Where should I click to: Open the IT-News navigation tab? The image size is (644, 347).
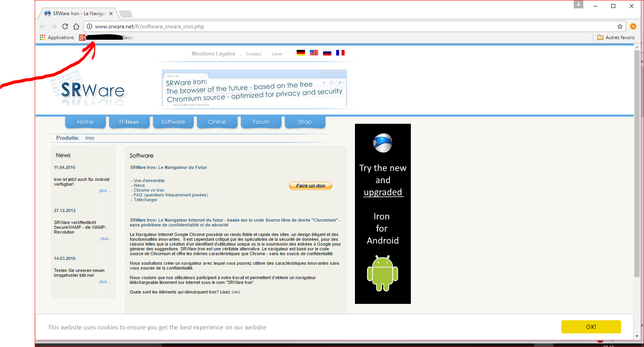(129, 122)
